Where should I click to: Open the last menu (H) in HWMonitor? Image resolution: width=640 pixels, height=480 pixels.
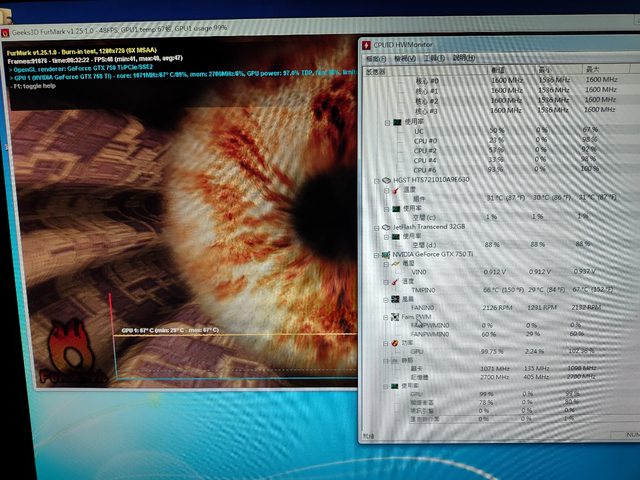click(x=463, y=60)
